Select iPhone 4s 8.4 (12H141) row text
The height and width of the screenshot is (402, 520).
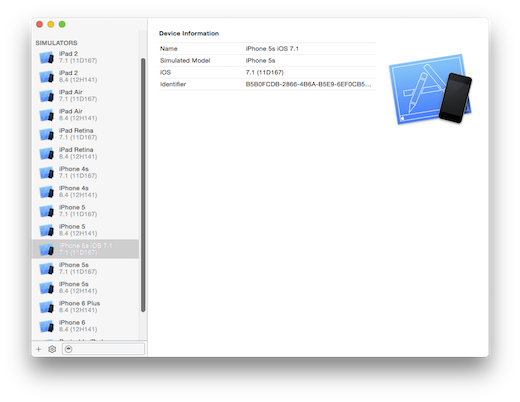point(78,191)
